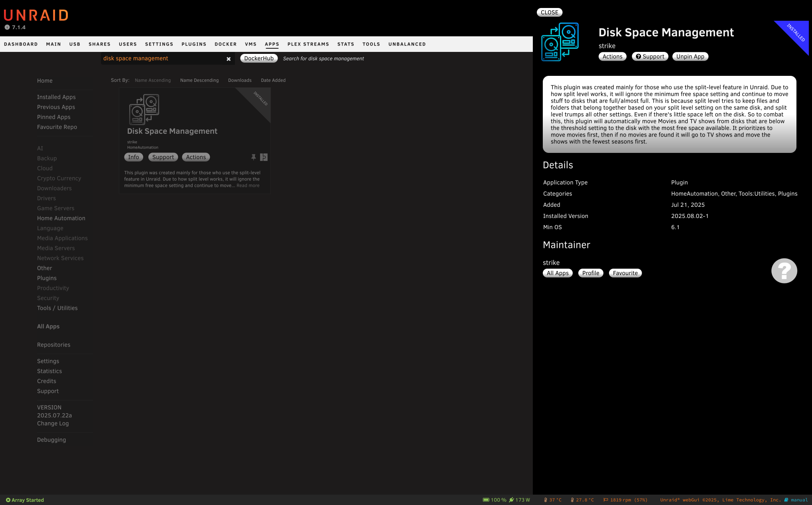This screenshot has width=812, height=505.
Task: Open the manual link in footer
Action: tap(796, 500)
